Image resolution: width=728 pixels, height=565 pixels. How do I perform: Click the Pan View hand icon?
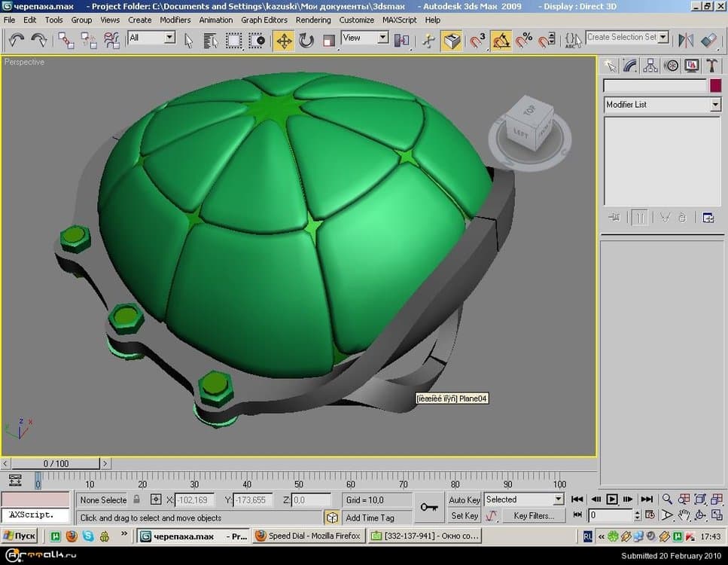coord(684,516)
